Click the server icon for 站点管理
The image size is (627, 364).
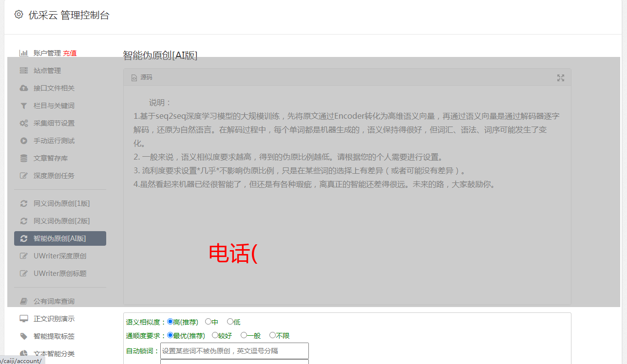pyautogui.click(x=23, y=71)
